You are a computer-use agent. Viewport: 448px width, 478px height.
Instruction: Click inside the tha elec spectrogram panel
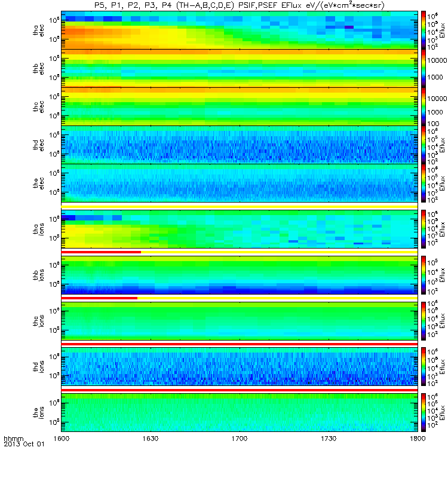240,30
